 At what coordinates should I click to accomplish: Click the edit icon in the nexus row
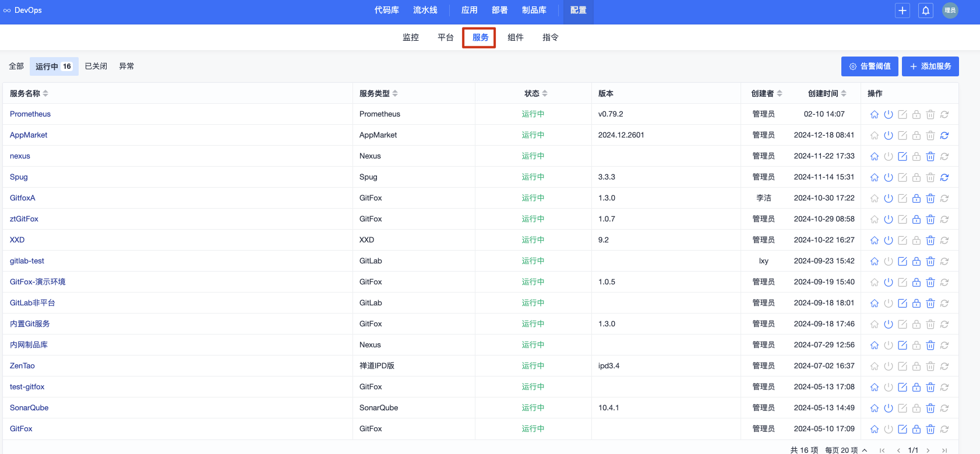tap(903, 156)
